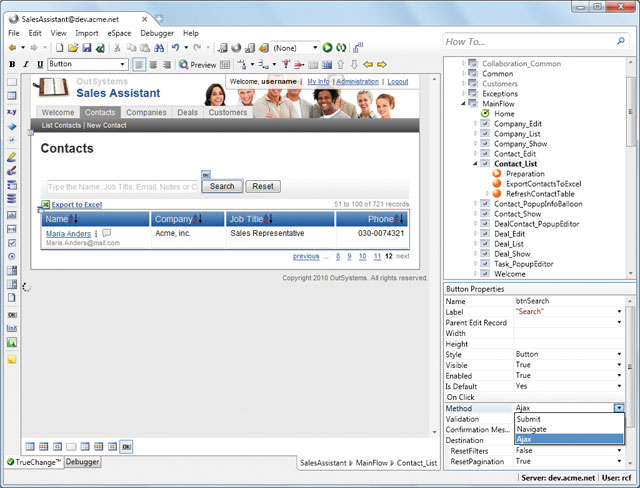This screenshot has width=640, height=488.
Task: Toggle italic formatting
Action: pos(26,64)
